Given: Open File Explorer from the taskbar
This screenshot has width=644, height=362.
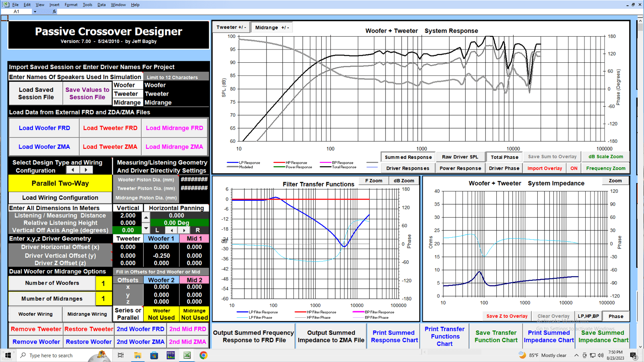Looking at the screenshot, I should 137,355.
